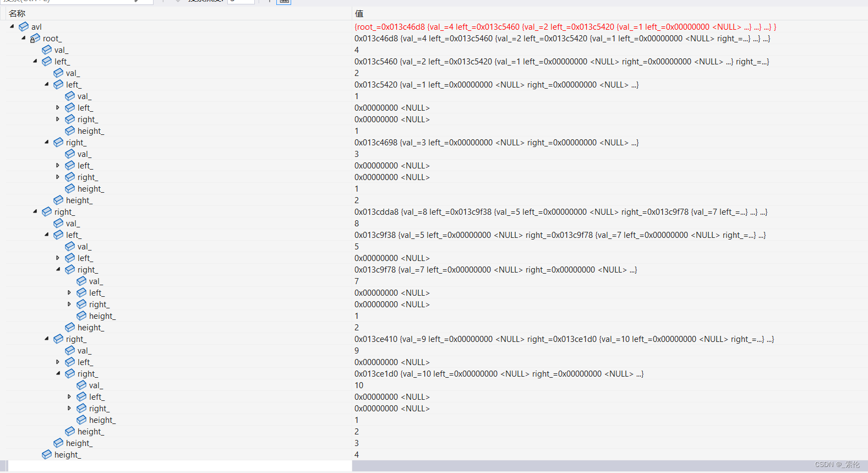Collapse right_ node at address 0x013c4698
Screen dimensions: 868x473
(46, 142)
